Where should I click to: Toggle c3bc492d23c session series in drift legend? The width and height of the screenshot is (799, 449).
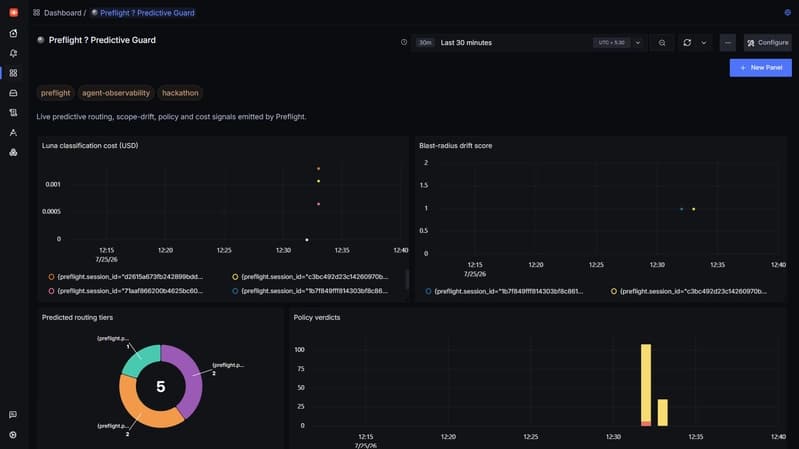[688, 292]
